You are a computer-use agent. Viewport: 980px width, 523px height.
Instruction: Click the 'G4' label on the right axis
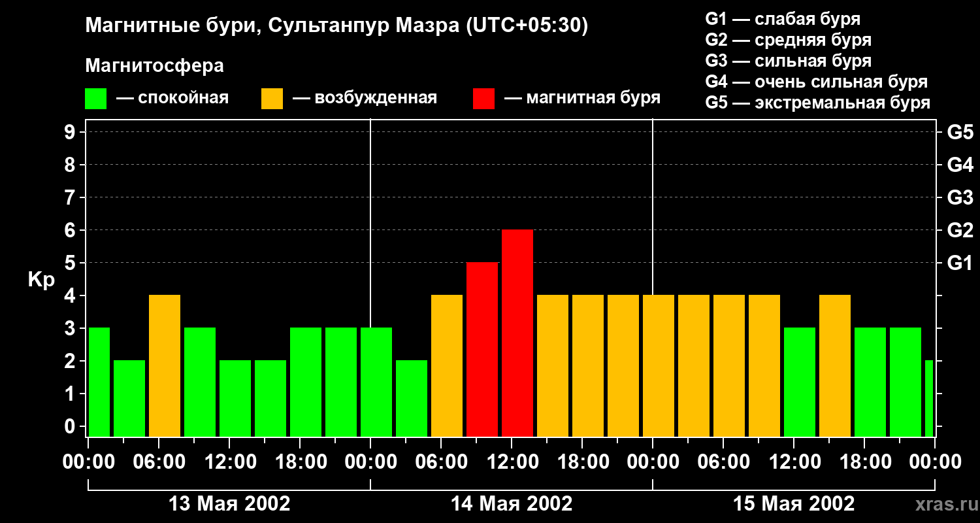tap(960, 165)
